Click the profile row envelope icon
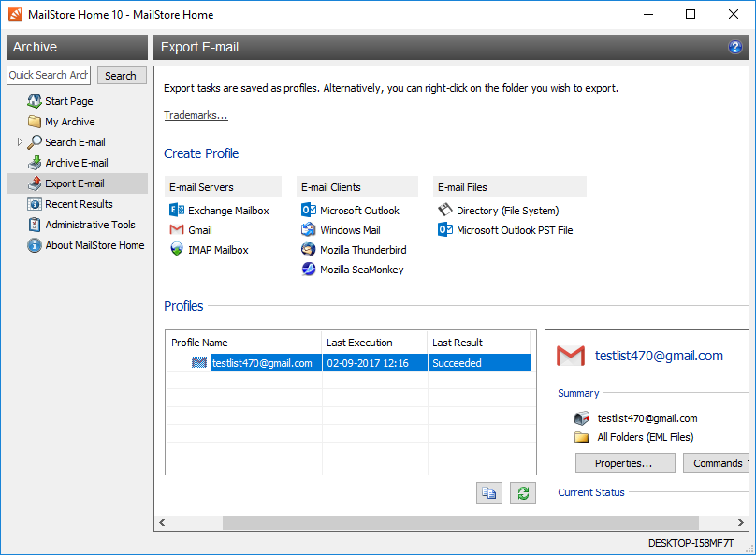The image size is (756, 555). point(199,362)
